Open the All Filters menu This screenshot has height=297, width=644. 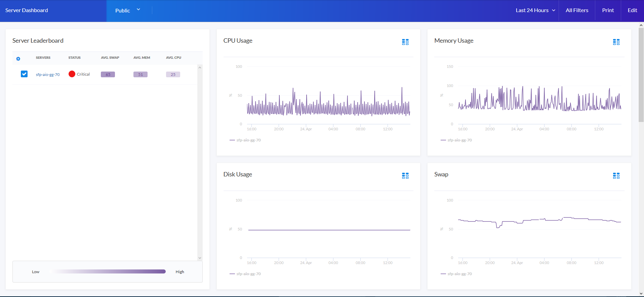[577, 10]
